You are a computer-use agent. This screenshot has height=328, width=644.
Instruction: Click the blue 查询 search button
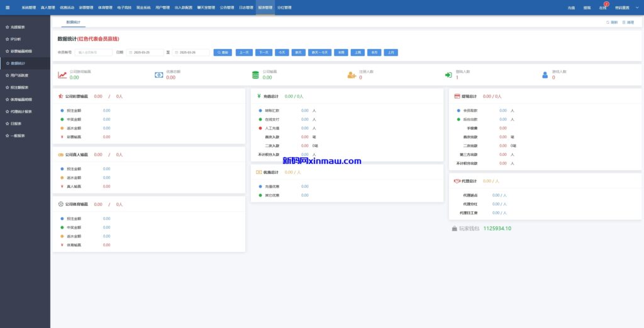(x=223, y=53)
